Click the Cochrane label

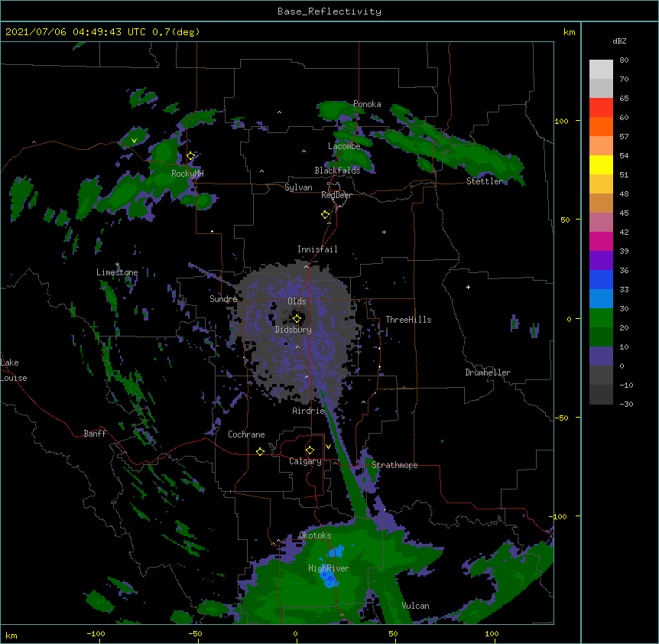246,434
